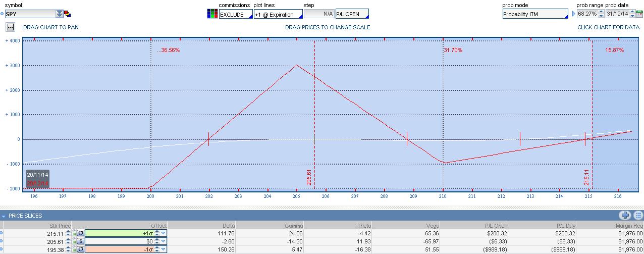
Task: Toggle the lock on the 205.61 row
Action: point(74,241)
